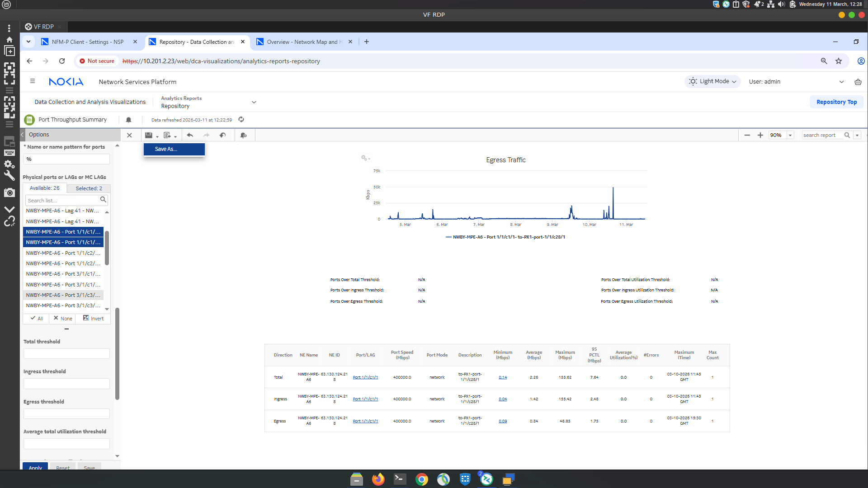The width and height of the screenshot is (868, 488).
Task: Click the zoom in plus icon
Action: tap(760, 135)
